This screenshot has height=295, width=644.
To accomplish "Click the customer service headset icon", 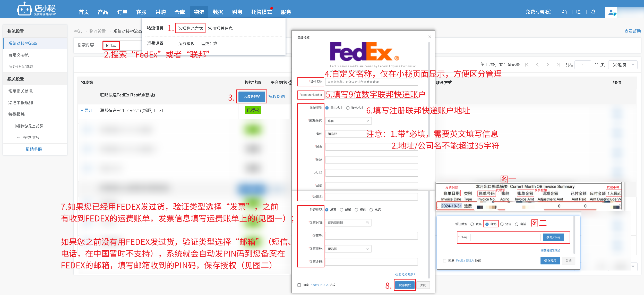I will point(564,12).
